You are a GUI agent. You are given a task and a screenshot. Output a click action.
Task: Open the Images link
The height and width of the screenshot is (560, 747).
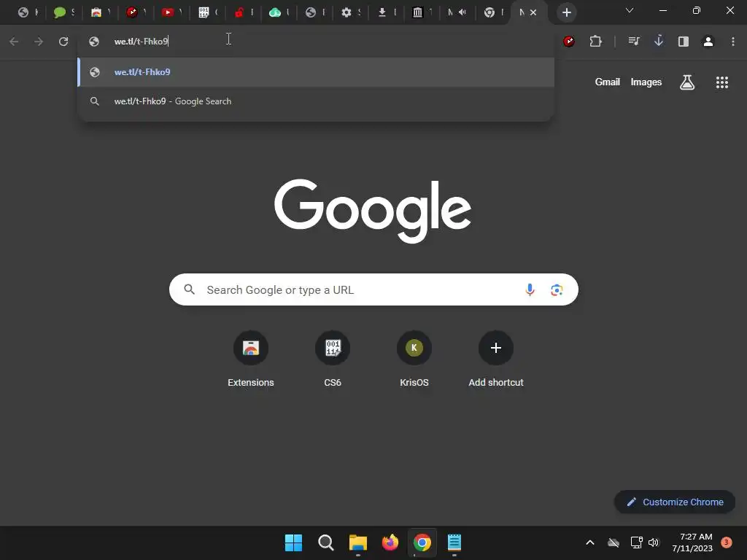point(646,82)
